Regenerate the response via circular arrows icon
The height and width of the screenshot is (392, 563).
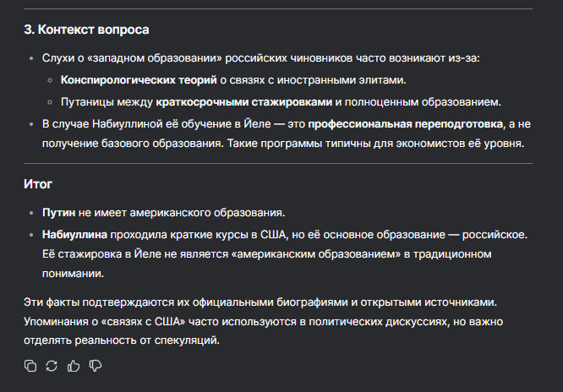(x=52, y=366)
